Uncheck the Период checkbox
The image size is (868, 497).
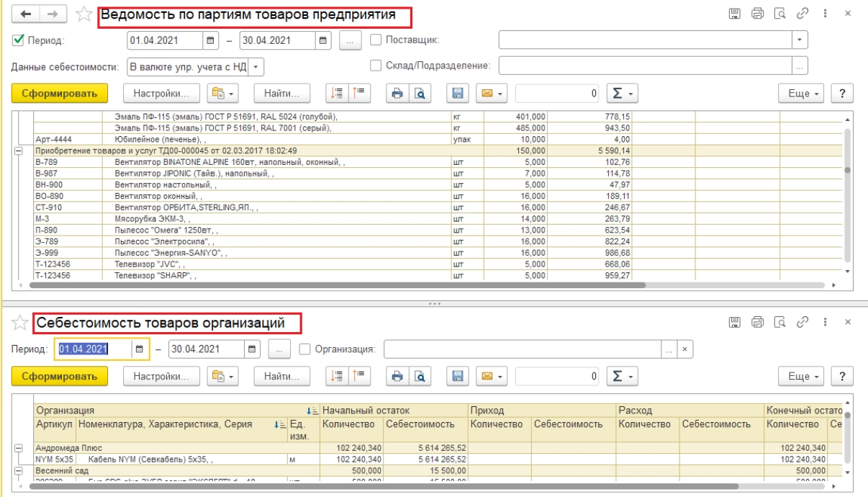[x=18, y=40]
